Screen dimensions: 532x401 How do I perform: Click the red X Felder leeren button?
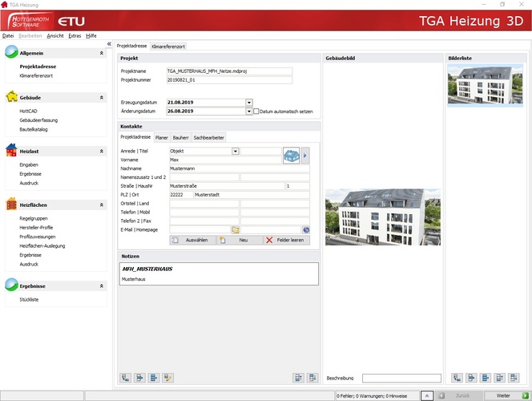[285, 240]
